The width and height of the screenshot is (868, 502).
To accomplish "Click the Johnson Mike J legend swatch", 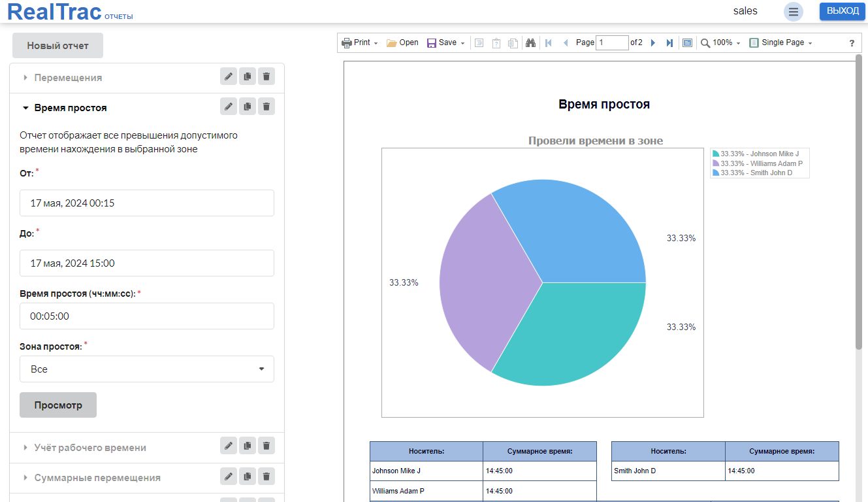I will click(716, 154).
